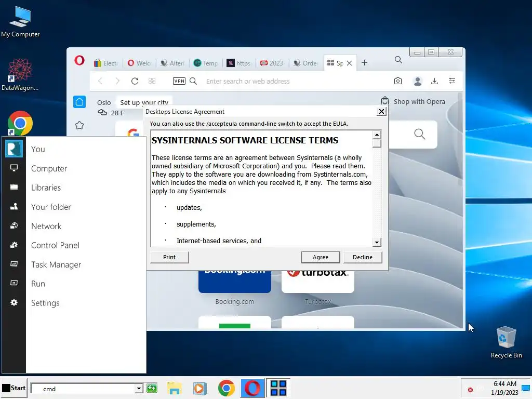This screenshot has height=399, width=532.
Task: Open Libraries from start menu
Action: [x=46, y=188]
